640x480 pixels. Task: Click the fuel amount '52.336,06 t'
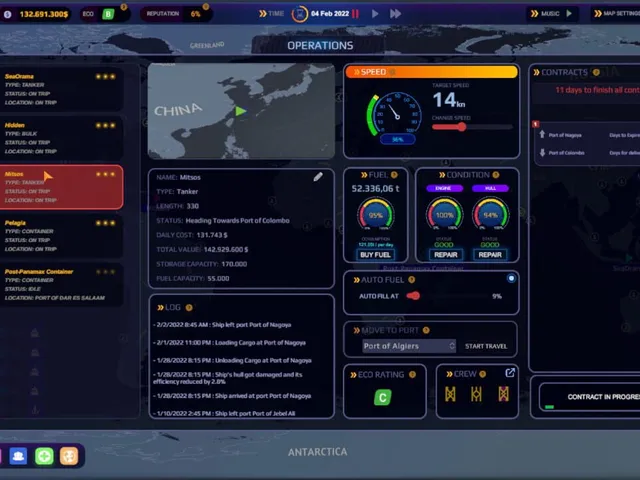(376, 189)
